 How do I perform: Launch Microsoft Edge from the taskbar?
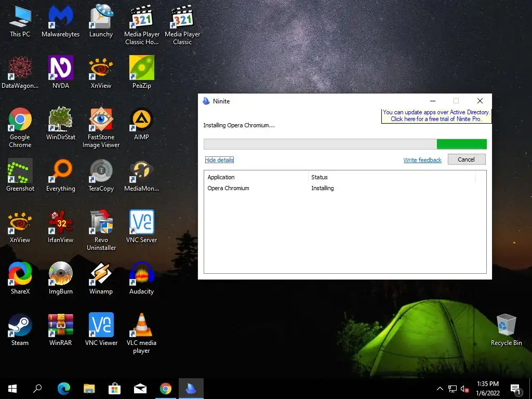click(x=63, y=389)
